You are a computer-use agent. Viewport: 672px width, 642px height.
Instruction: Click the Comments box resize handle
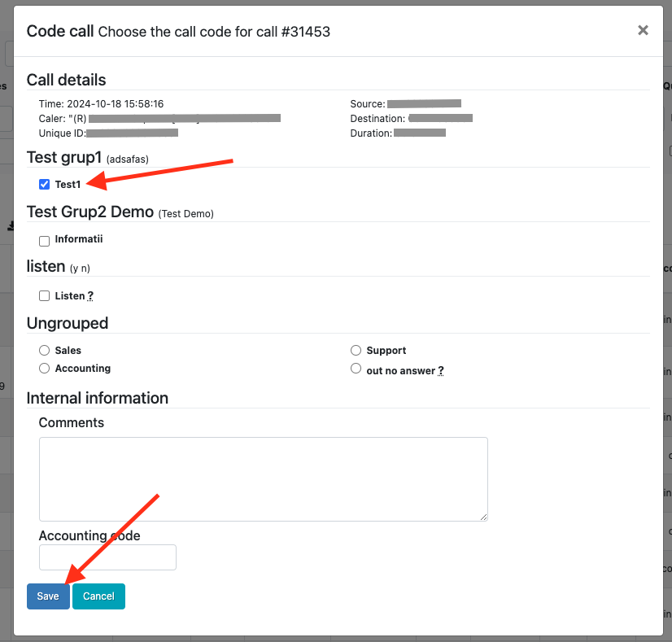(x=483, y=517)
